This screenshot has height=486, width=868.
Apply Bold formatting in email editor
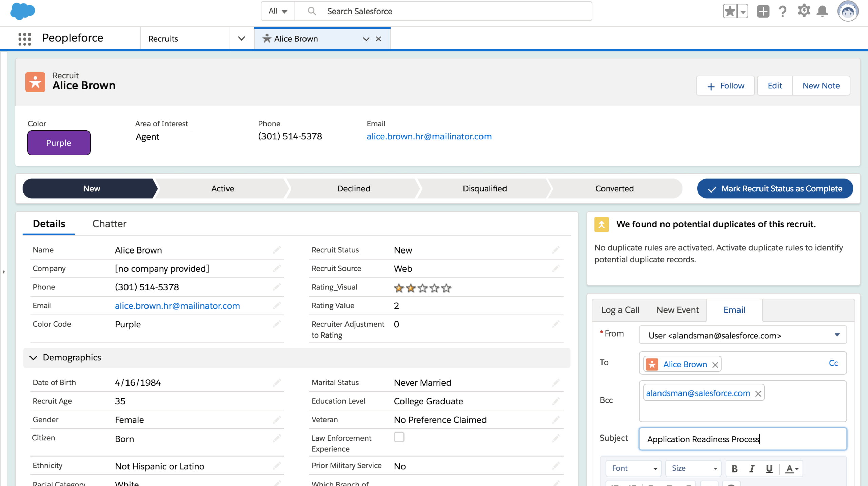734,468
